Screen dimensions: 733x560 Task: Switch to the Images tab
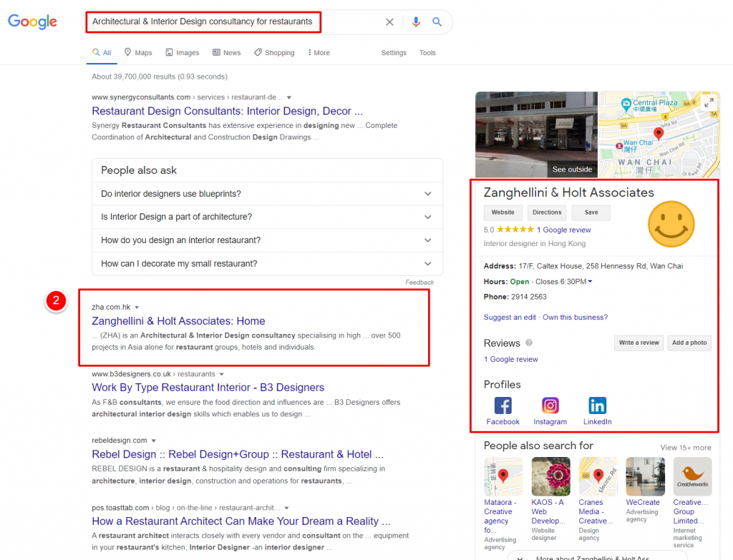pyautogui.click(x=183, y=53)
